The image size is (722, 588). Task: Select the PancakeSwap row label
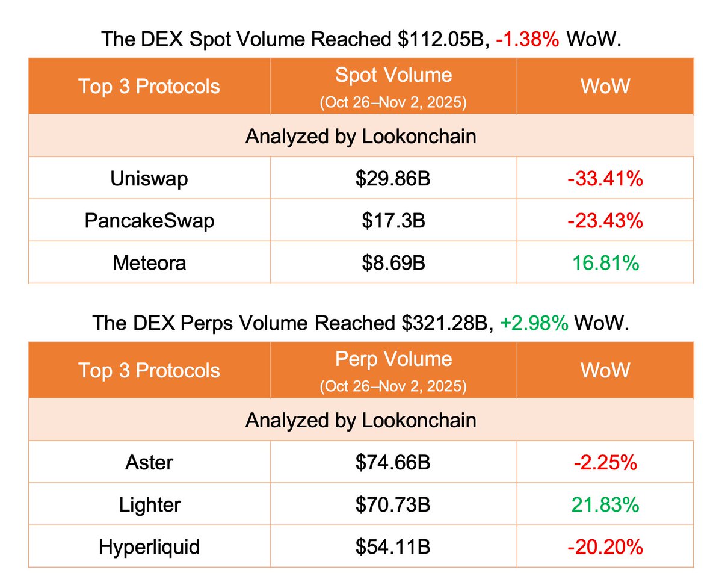coord(149,220)
